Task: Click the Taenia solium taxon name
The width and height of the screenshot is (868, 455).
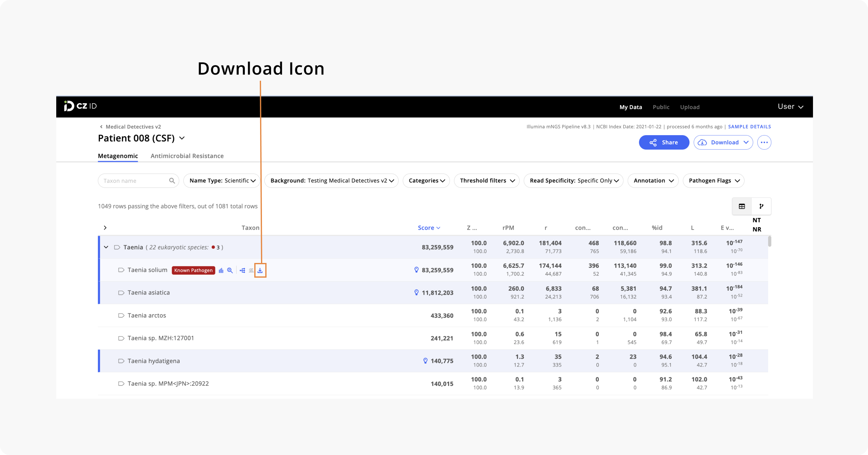Action: click(x=147, y=270)
